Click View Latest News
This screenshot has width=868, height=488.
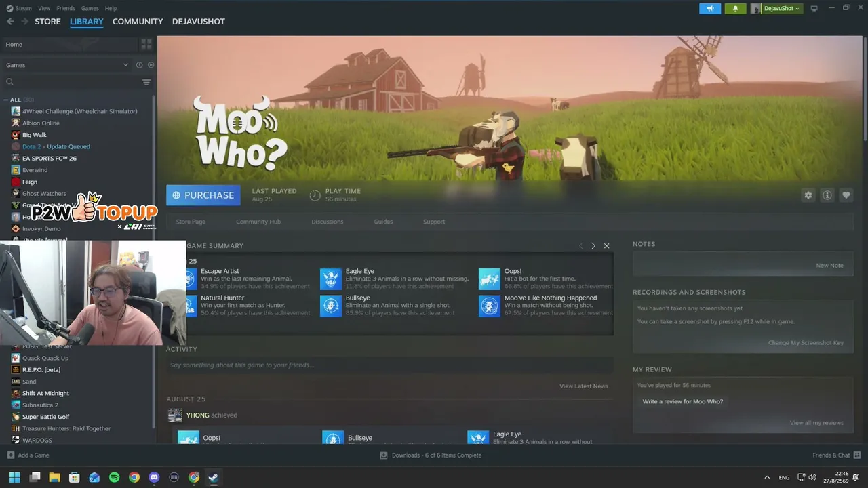pos(584,386)
